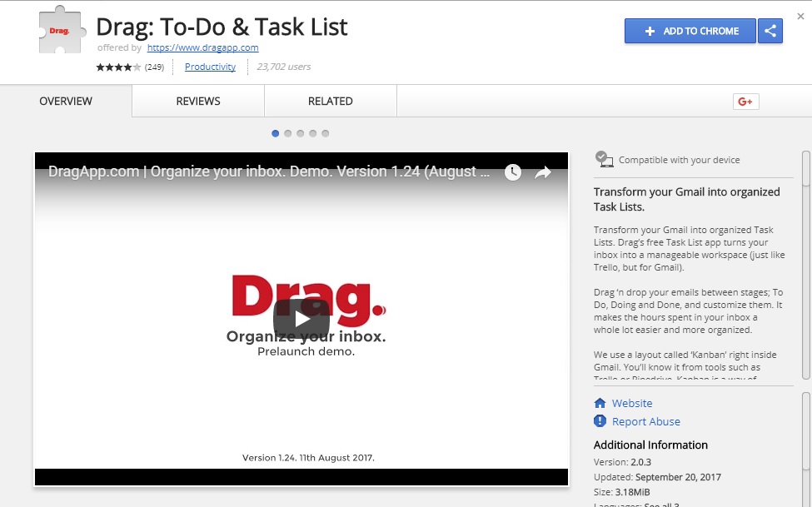Close the extension details dialog
Image resolution: width=812 pixels, height=507 pixels.
click(800, 16)
